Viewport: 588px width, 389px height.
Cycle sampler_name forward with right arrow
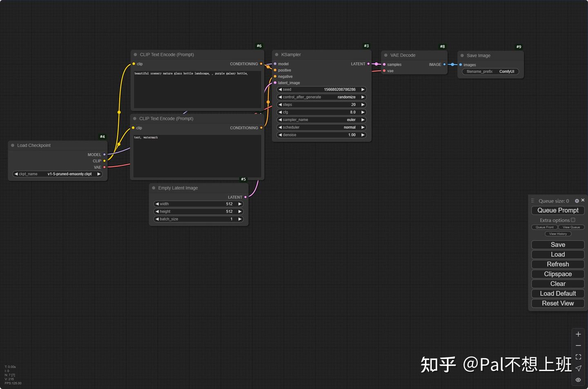point(363,120)
